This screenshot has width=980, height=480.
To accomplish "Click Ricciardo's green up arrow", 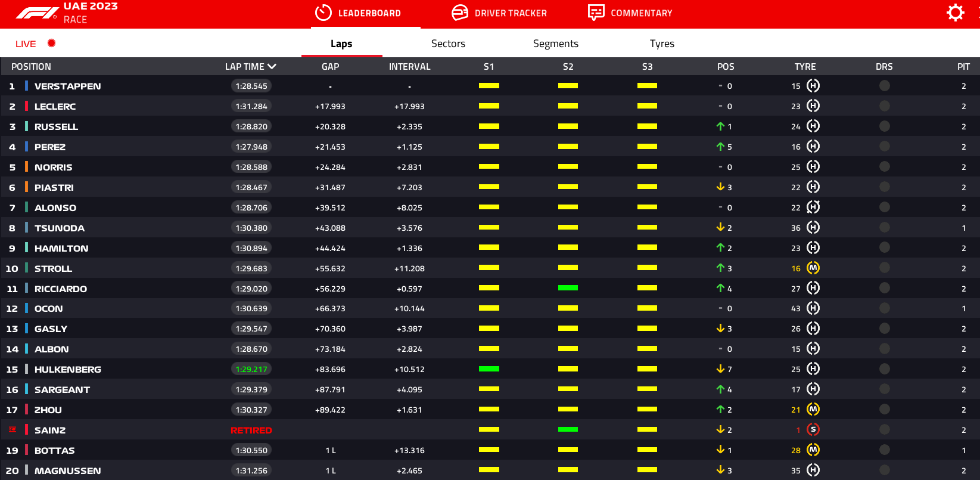I will point(720,289).
